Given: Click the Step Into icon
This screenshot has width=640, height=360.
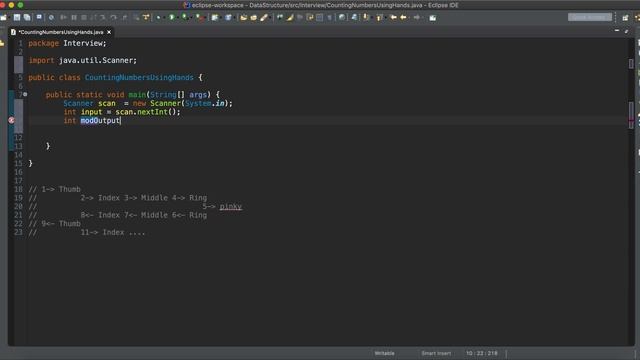Looking at the screenshot, I should pyautogui.click(x=103, y=18).
